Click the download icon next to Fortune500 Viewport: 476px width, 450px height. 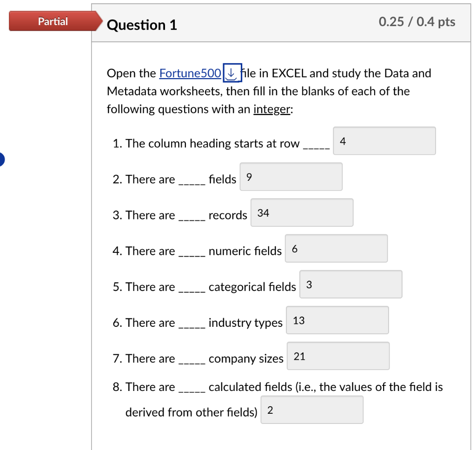coord(231,73)
